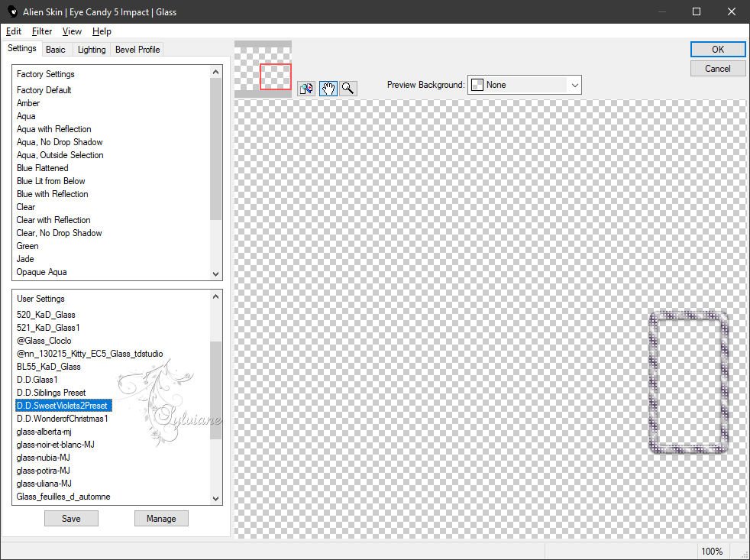Open the View menu
750x560 pixels.
pos(72,31)
